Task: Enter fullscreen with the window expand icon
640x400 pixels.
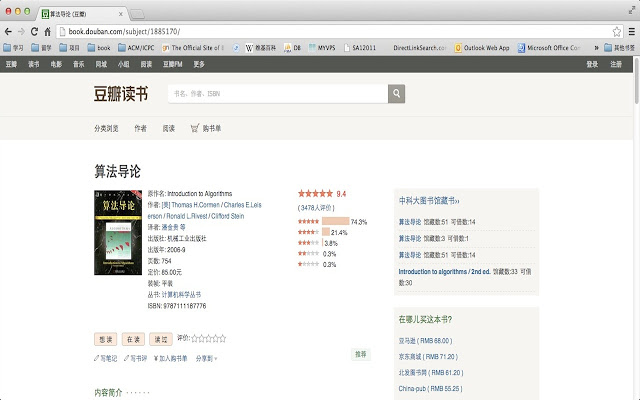Action: click(x=632, y=11)
